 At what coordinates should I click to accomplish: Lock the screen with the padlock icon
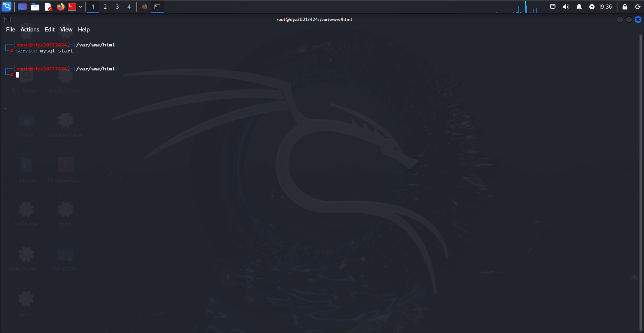tap(625, 7)
